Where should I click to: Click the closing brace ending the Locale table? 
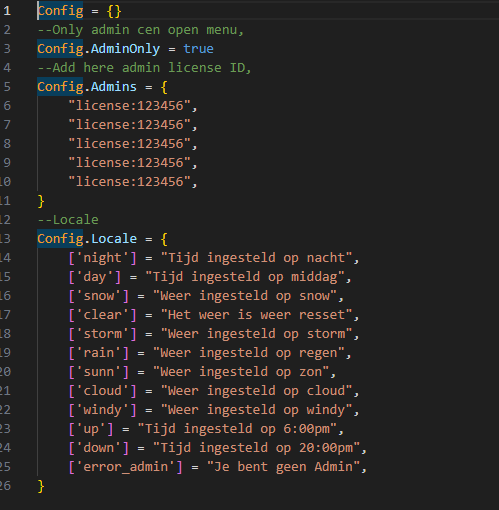(41, 486)
